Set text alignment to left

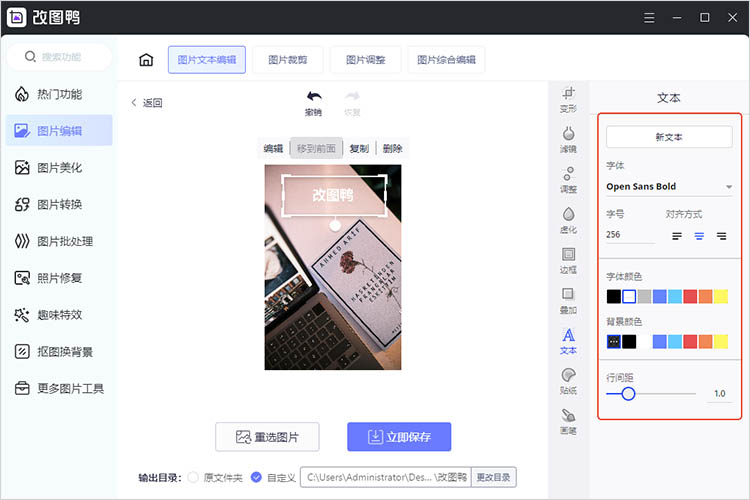click(677, 236)
